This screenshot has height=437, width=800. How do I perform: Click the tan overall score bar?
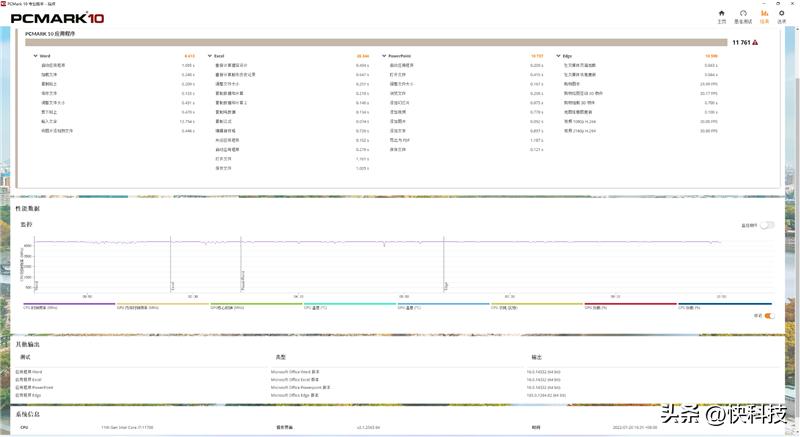[376, 43]
